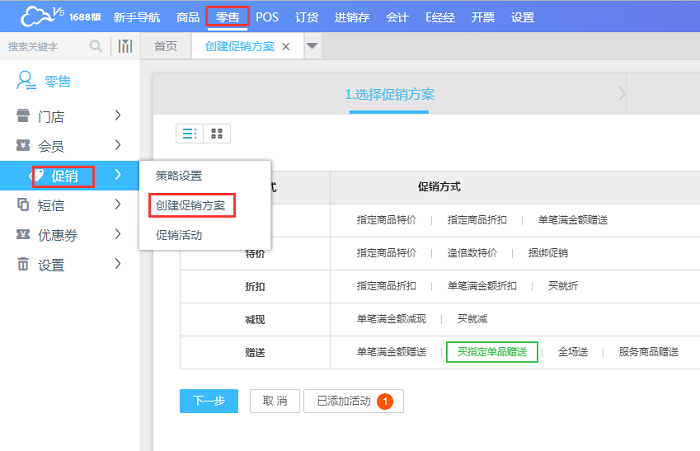Expand the 门店 submenu chevron
The height and width of the screenshot is (451, 700).
click(x=118, y=117)
